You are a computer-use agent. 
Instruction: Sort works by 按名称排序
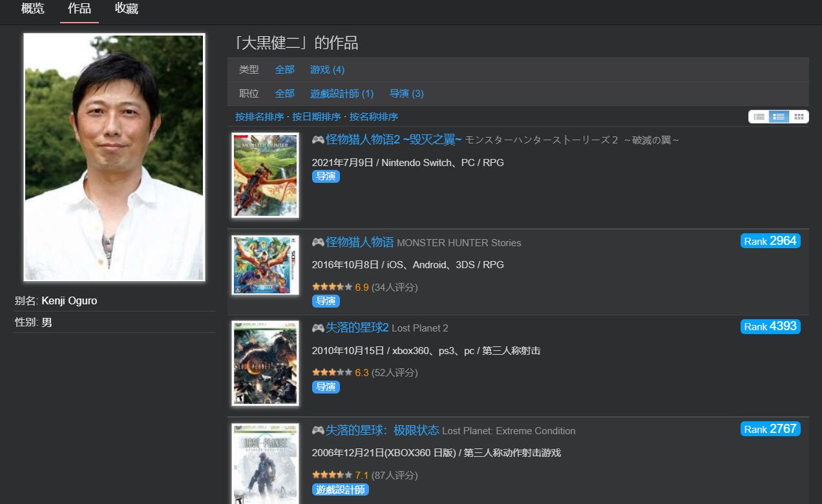(x=374, y=117)
